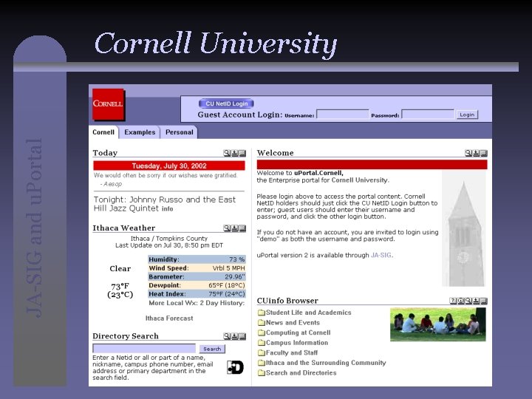
Task: Click folder icon beside Computing at Cornell
Action: [x=262, y=332]
